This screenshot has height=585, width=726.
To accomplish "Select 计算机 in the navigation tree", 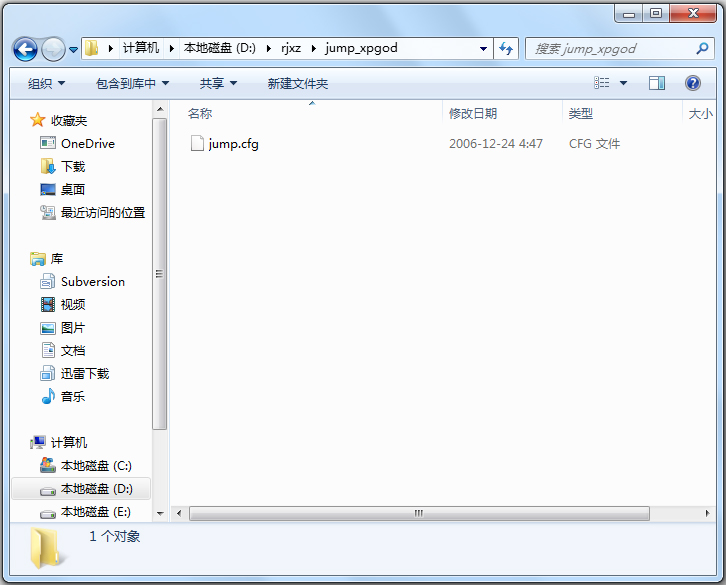I will coord(69,443).
